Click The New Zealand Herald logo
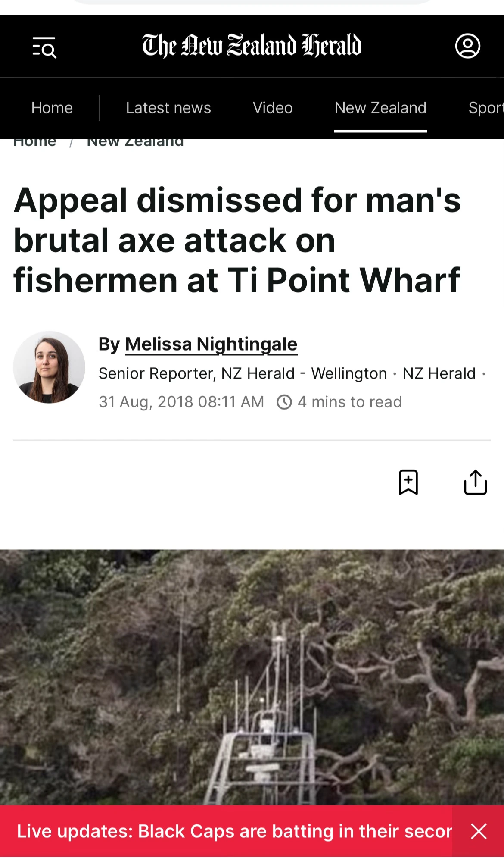 coord(252,45)
